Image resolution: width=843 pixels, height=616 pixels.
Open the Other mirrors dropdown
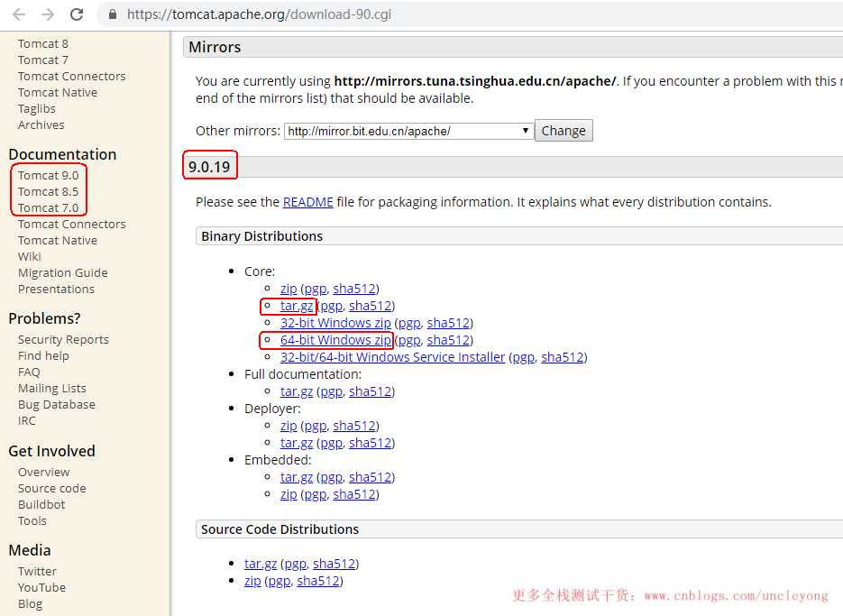pyautogui.click(x=408, y=131)
